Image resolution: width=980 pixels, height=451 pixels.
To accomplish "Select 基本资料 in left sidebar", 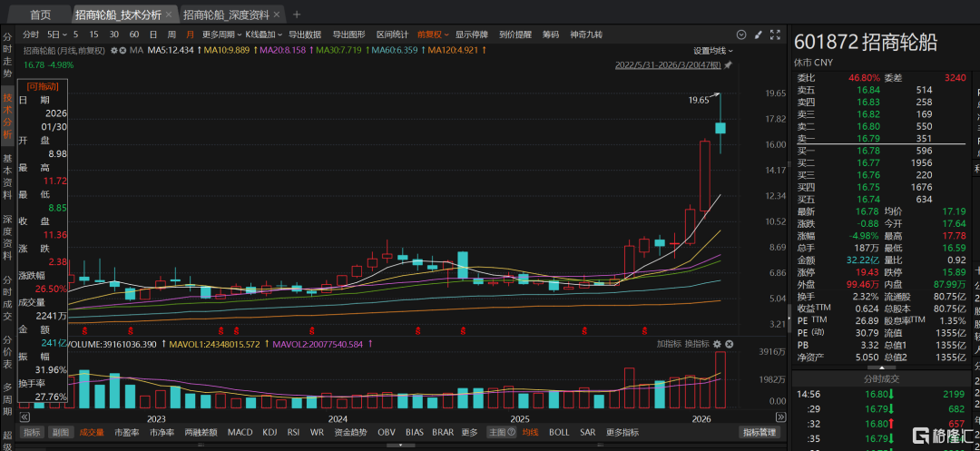I will (7, 179).
